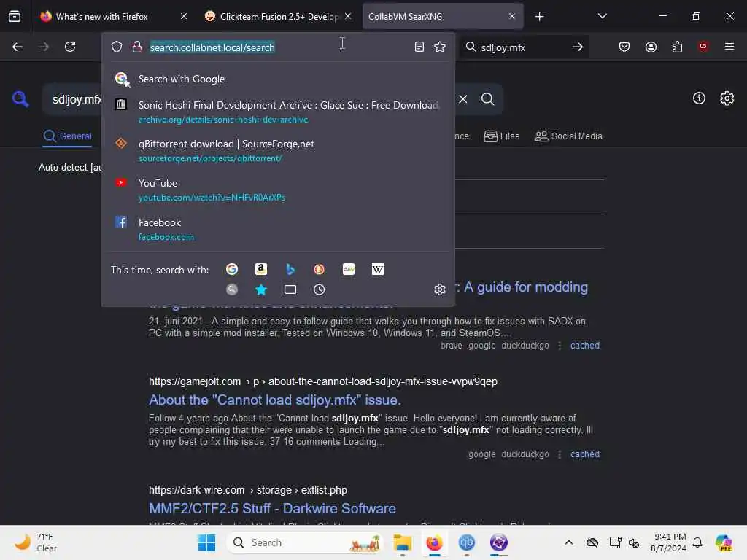
Task: Switch to Clickteam Fusion 2.5+ tab
Action: tap(279, 16)
